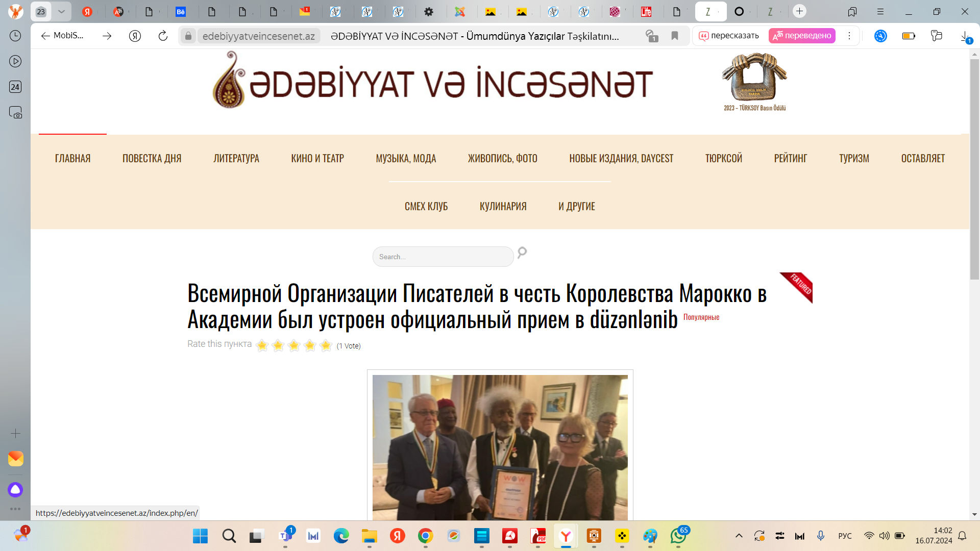
Task: Expand the tab group dropdown chevron
Action: 61,11
